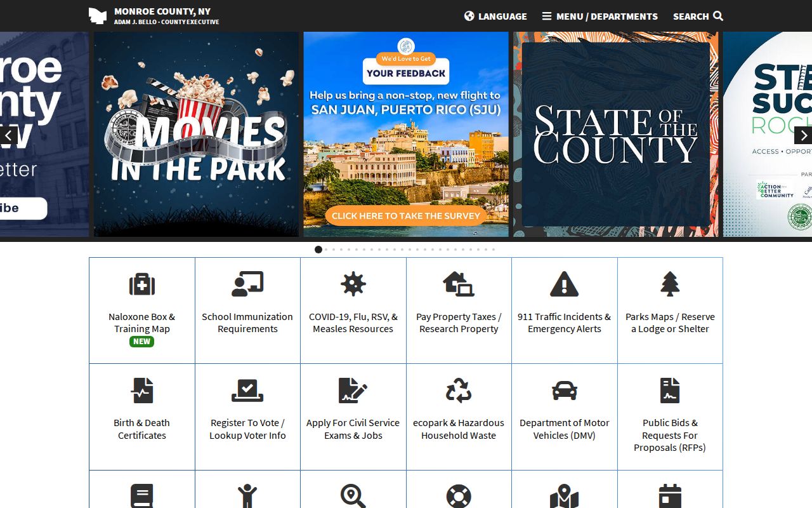Click 'ADAM J. BELLO - COUNTY EXECUTIVE' text

(167, 22)
